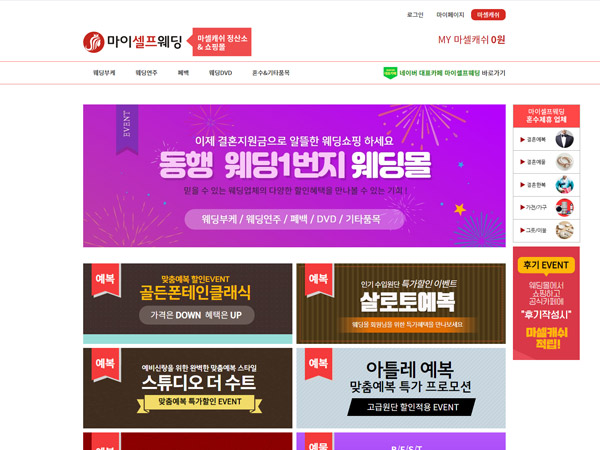This screenshot has height=450, width=600.
Task: Open the 골든폰테인클래식 예복 banner
Action: click(188, 303)
